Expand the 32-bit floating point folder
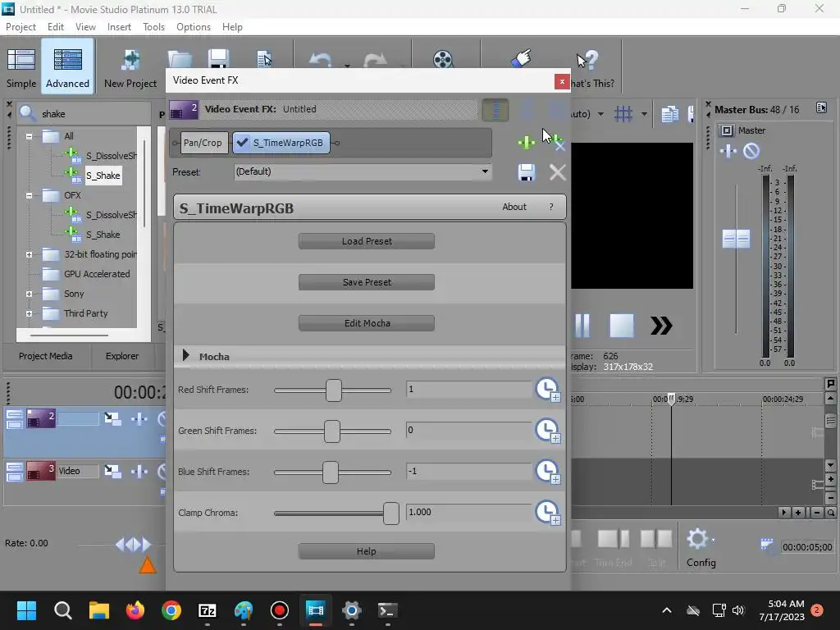Screen dimensions: 840x630 29,254
